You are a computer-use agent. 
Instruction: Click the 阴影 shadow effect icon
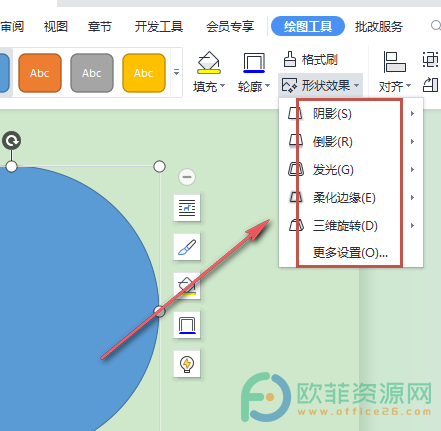click(295, 113)
